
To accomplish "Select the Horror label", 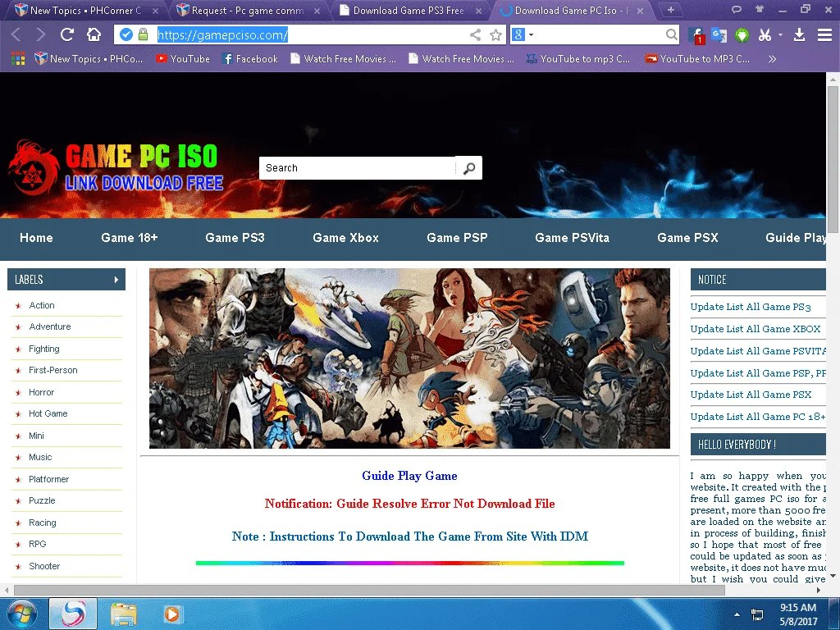I will click(x=41, y=392).
